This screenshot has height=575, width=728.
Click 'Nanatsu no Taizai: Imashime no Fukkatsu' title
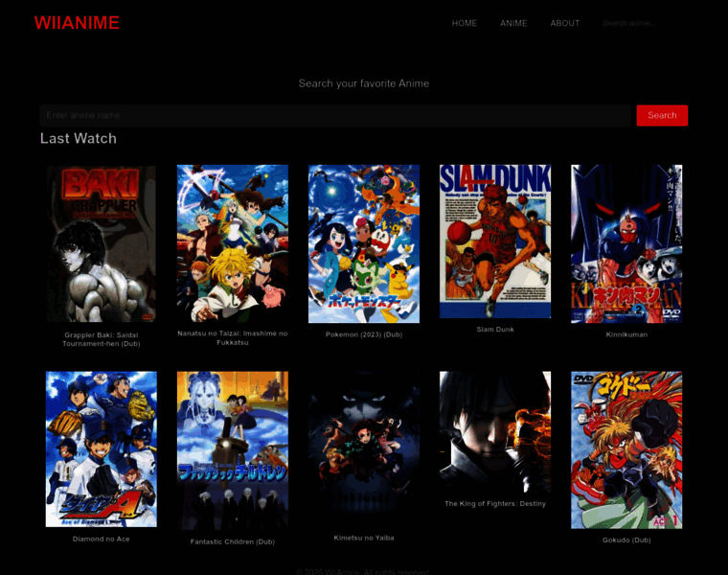233,337
